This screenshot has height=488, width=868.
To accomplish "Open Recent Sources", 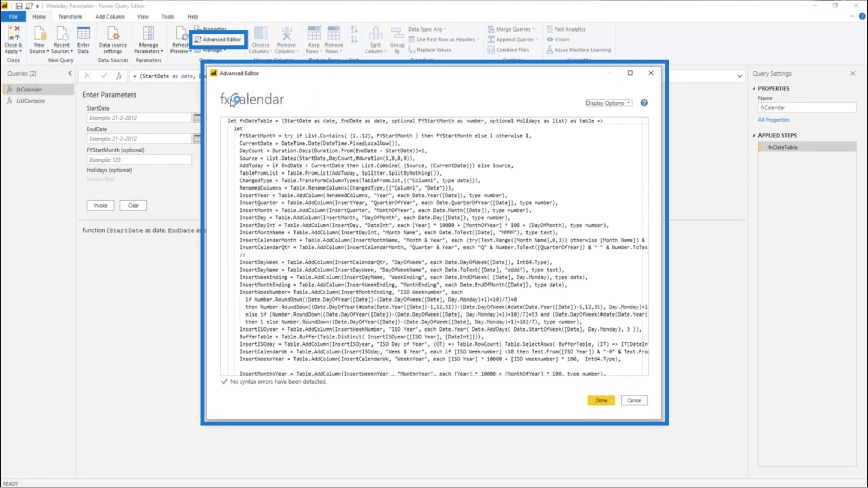I will click(61, 40).
